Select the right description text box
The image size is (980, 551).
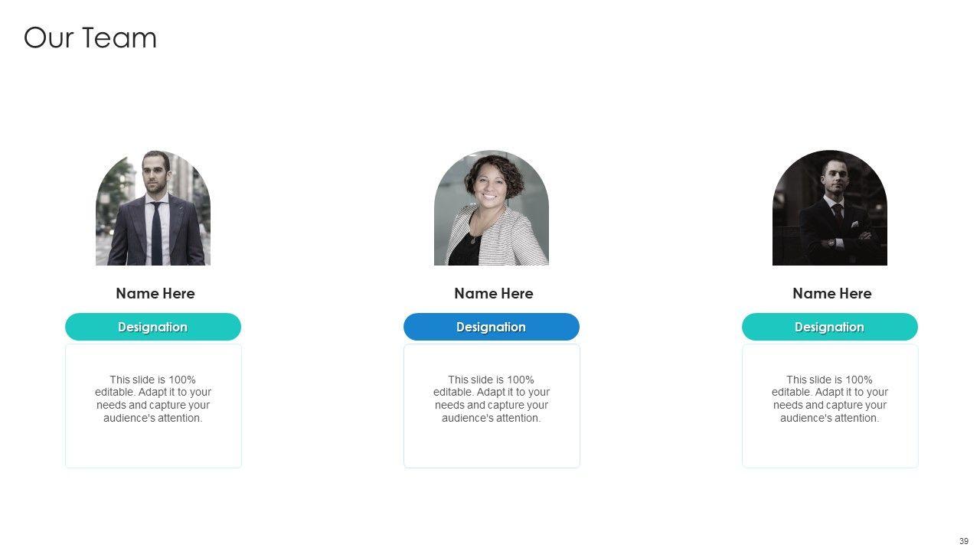pos(830,406)
